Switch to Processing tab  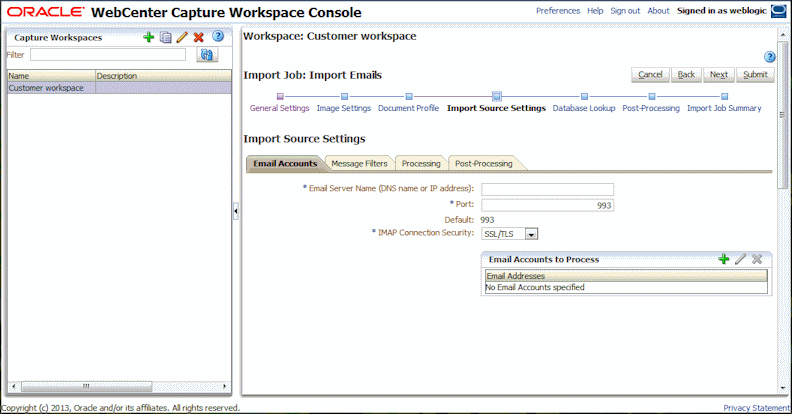click(x=421, y=163)
